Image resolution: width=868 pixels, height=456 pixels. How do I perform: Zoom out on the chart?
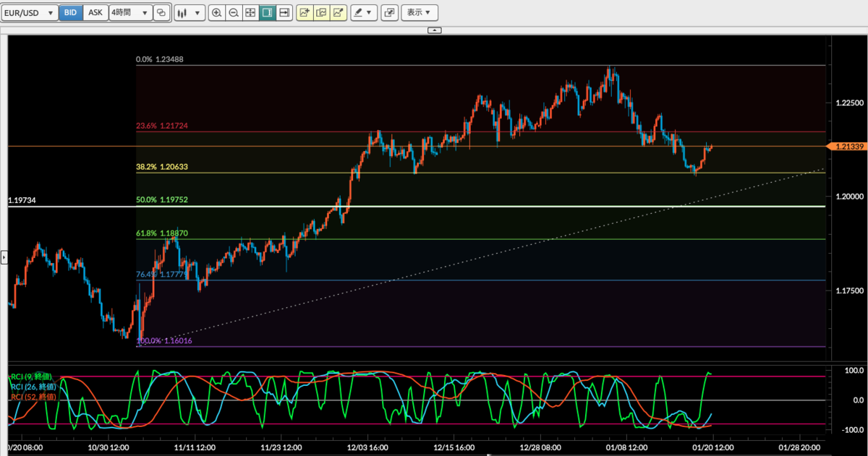point(233,12)
